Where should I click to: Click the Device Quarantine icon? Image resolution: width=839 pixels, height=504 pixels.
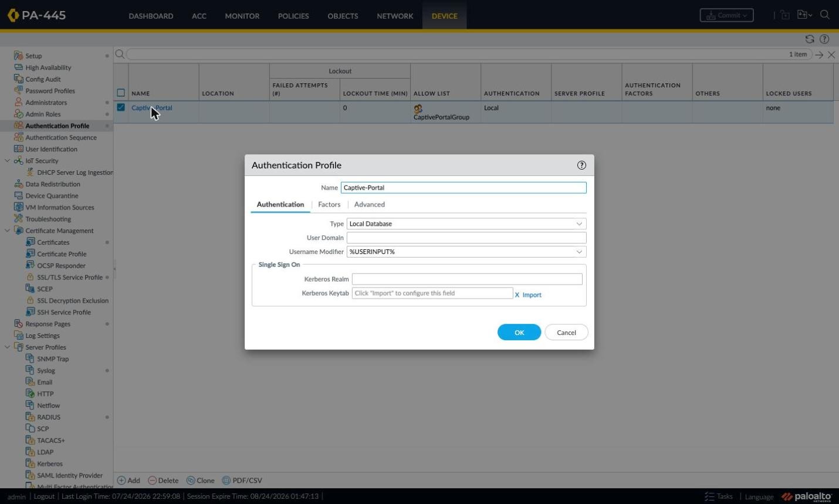pyautogui.click(x=18, y=196)
